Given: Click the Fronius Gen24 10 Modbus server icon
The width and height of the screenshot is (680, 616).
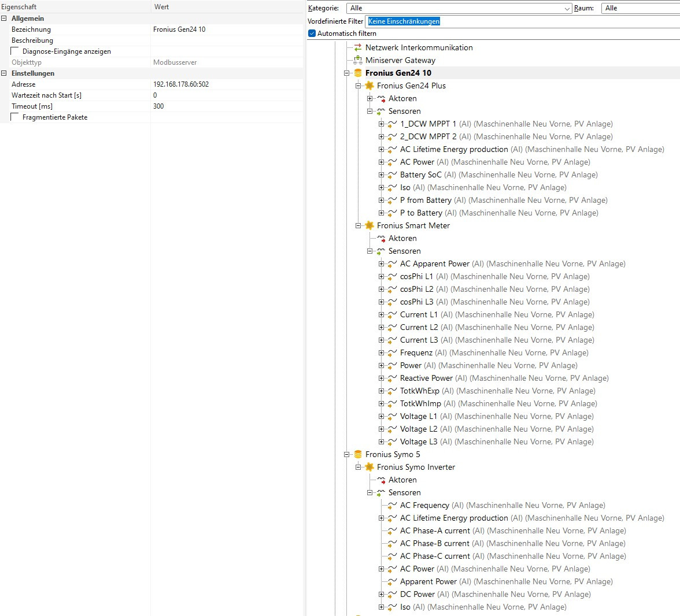Looking at the screenshot, I should 358,73.
